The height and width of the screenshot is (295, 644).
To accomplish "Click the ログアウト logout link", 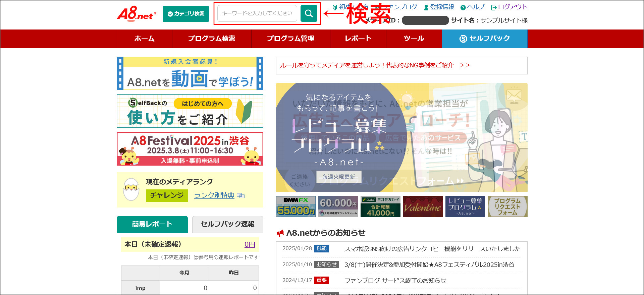I will click(x=513, y=7).
